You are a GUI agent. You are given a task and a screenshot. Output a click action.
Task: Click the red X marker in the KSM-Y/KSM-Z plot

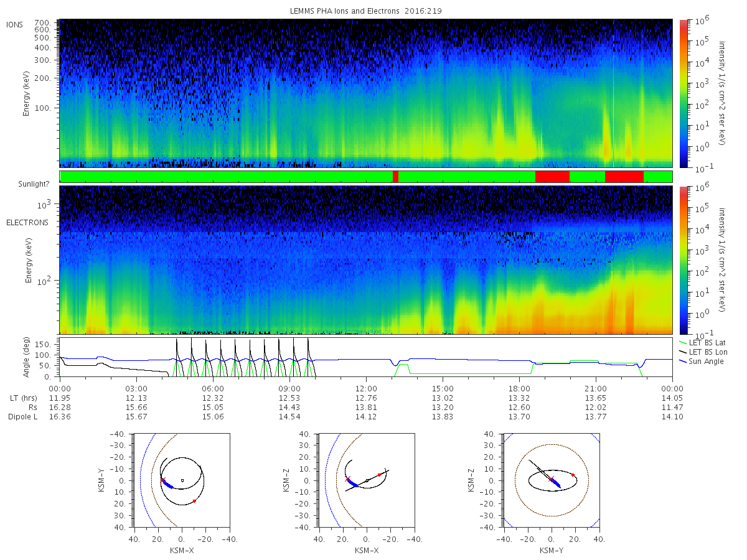tap(551, 479)
